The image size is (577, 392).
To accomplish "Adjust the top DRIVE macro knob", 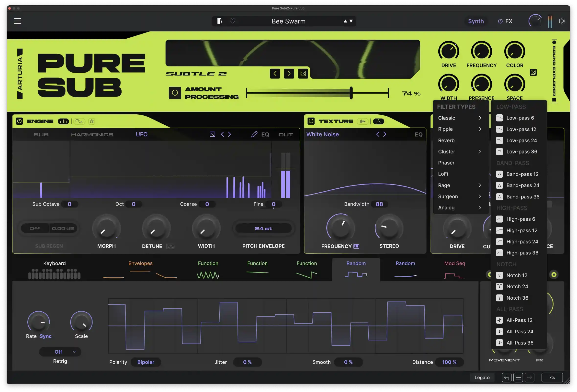I will 448,51.
